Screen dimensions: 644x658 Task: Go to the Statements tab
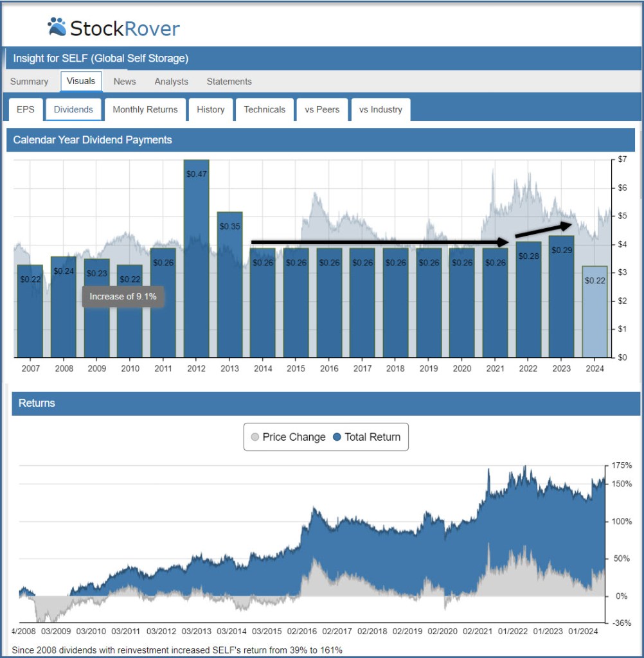229,82
